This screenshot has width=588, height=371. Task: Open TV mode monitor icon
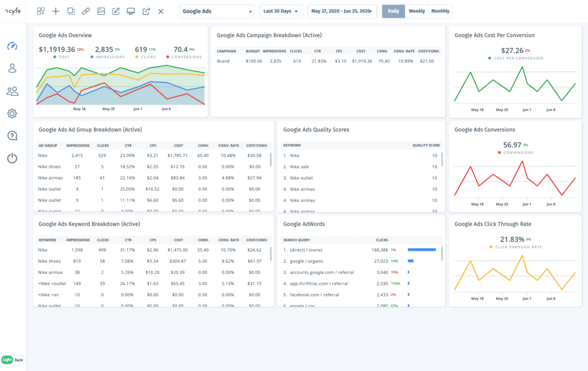(130, 11)
